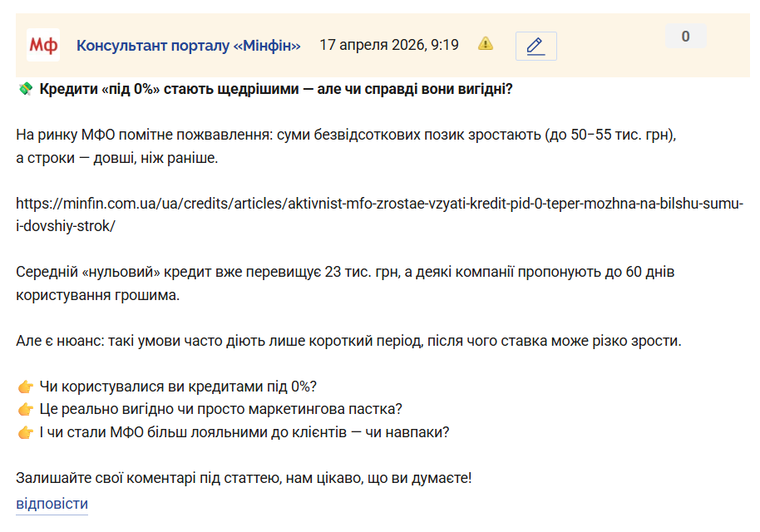Viewport: 760px width, 532px height.
Task: Click the question about МФО loyalty to клієнтів
Action: [x=244, y=432]
